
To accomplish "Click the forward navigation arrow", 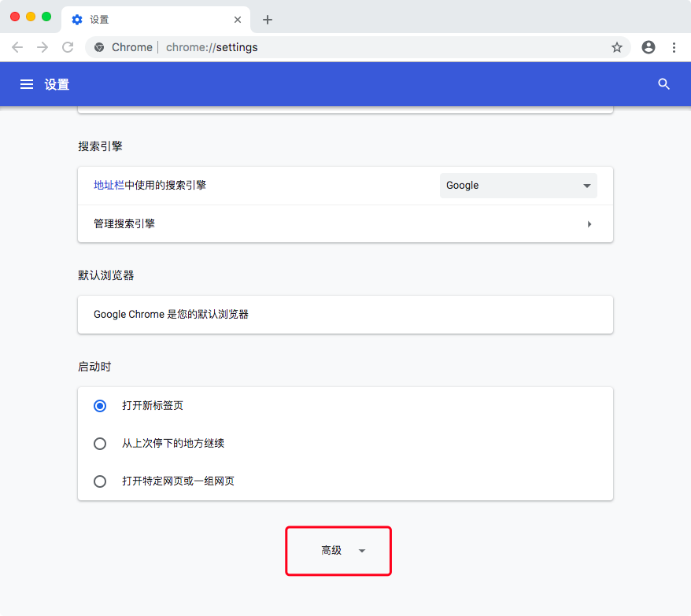I will tap(42, 47).
